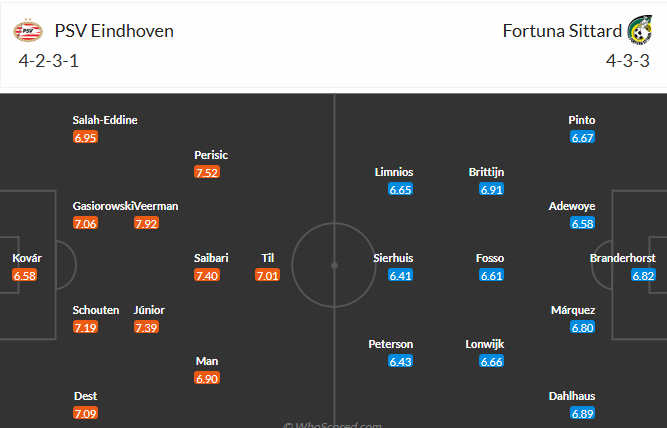The image size is (667, 428).
Task: Select Veerman's 7.92 rating badge
Action: [x=146, y=223]
